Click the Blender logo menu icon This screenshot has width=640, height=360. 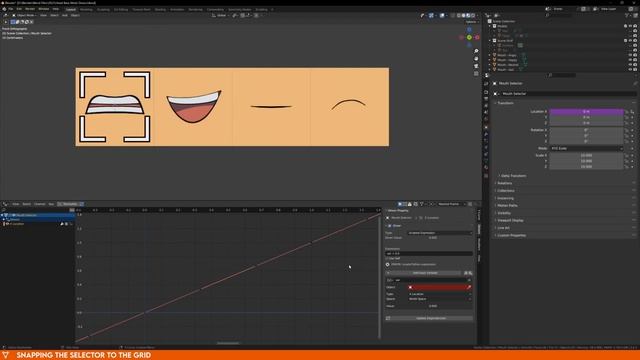[4, 9]
